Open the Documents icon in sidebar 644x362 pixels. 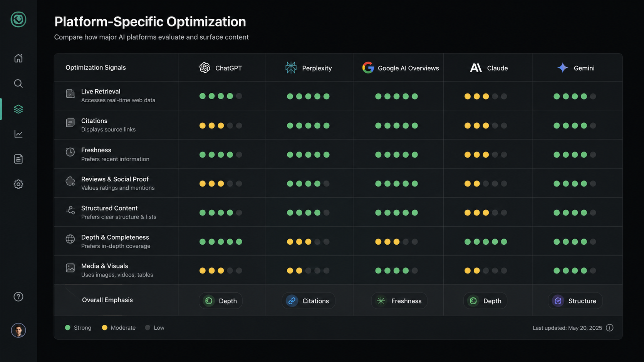point(18,159)
